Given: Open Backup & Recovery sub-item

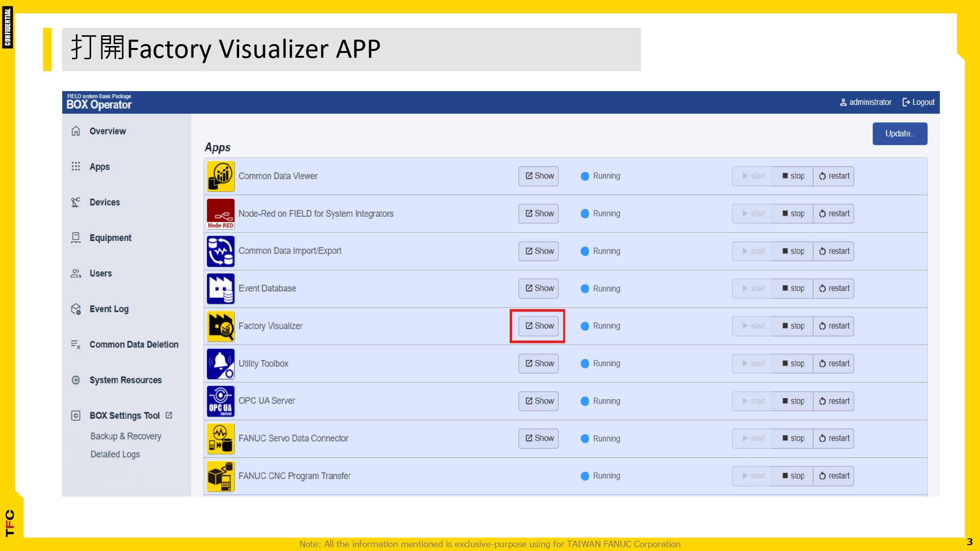Looking at the screenshot, I should (x=125, y=436).
